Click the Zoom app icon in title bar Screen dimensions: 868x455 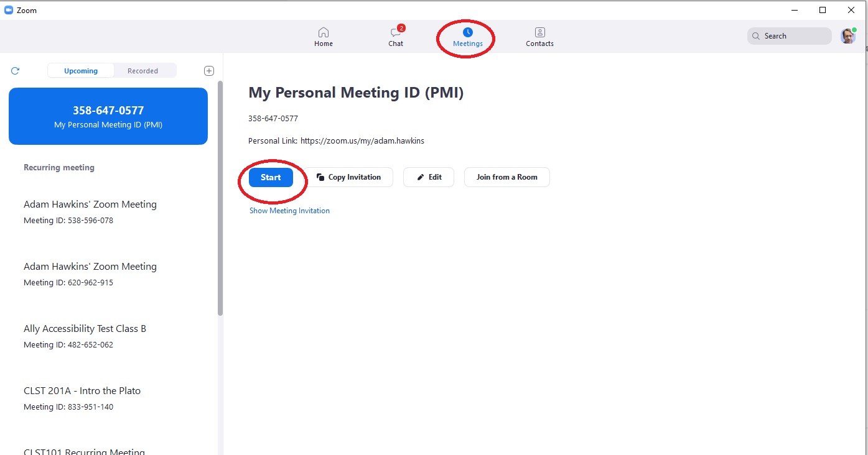click(9, 10)
